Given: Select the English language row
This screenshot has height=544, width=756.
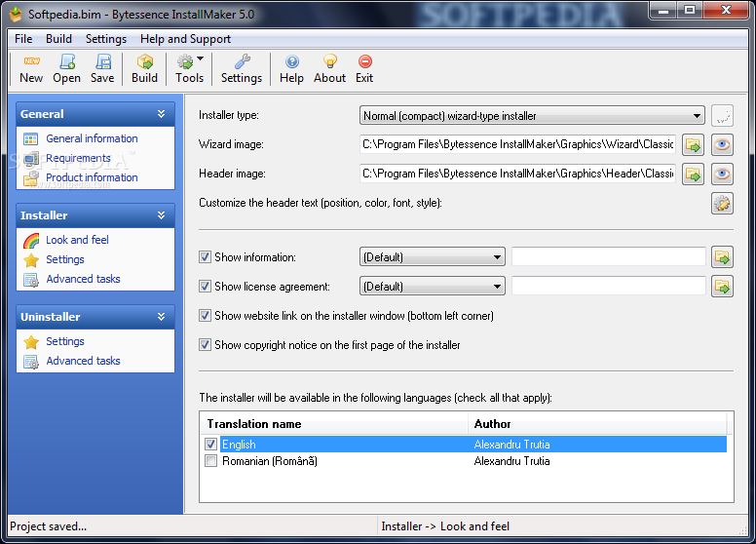Looking at the screenshot, I should [465, 445].
